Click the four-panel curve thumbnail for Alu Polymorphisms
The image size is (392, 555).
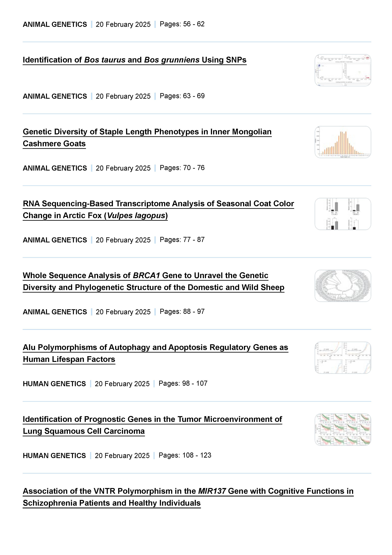click(x=343, y=358)
